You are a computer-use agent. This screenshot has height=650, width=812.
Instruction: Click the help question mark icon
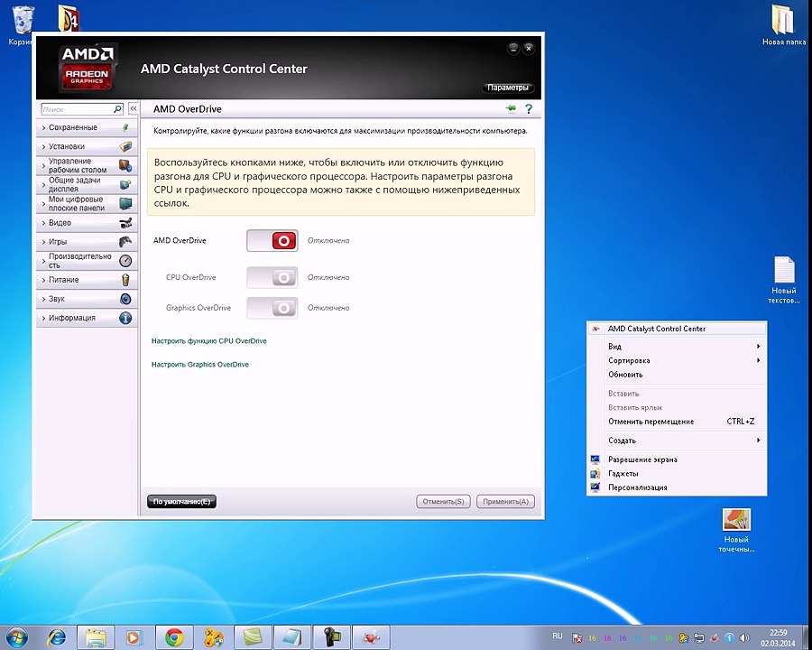[x=528, y=109]
